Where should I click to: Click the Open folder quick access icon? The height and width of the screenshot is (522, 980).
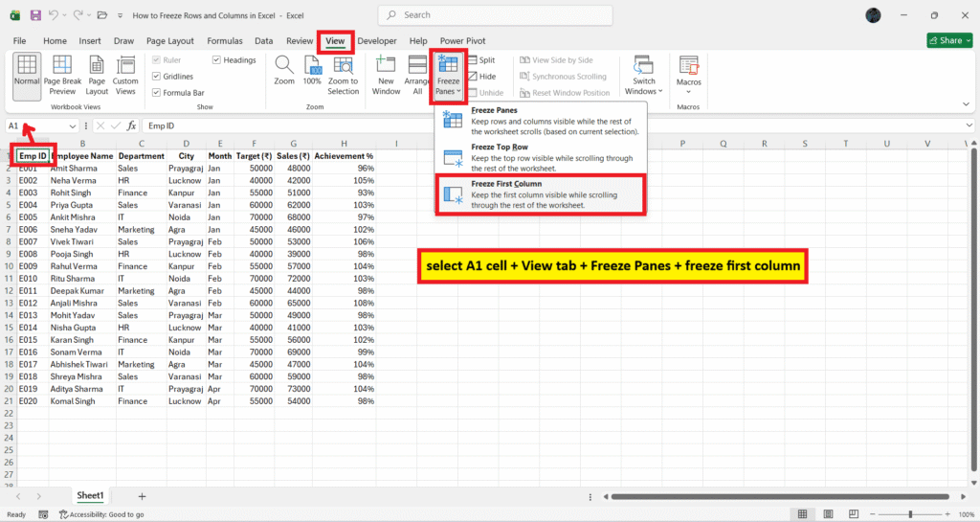pyautogui.click(x=101, y=15)
